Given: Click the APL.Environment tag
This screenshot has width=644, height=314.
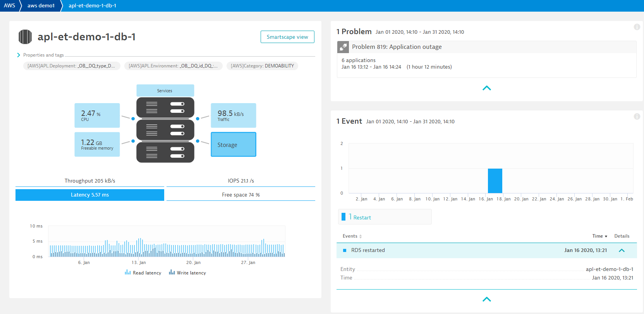Looking at the screenshot, I should point(173,66).
